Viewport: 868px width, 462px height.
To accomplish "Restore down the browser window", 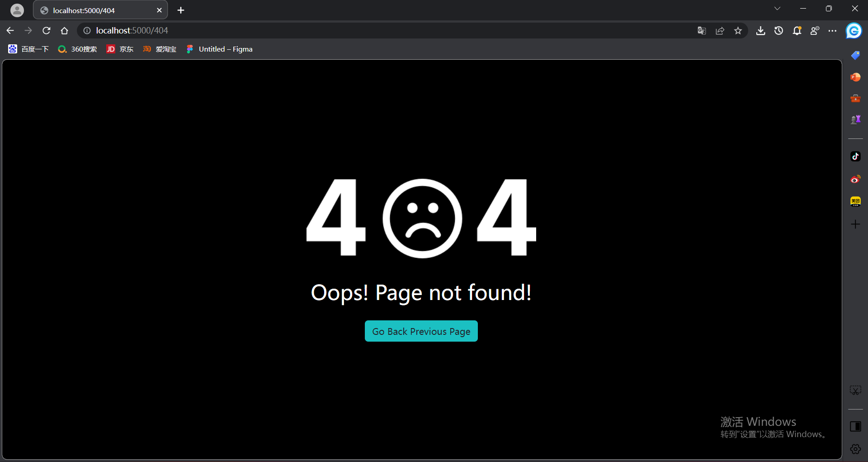I will (x=829, y=9).
